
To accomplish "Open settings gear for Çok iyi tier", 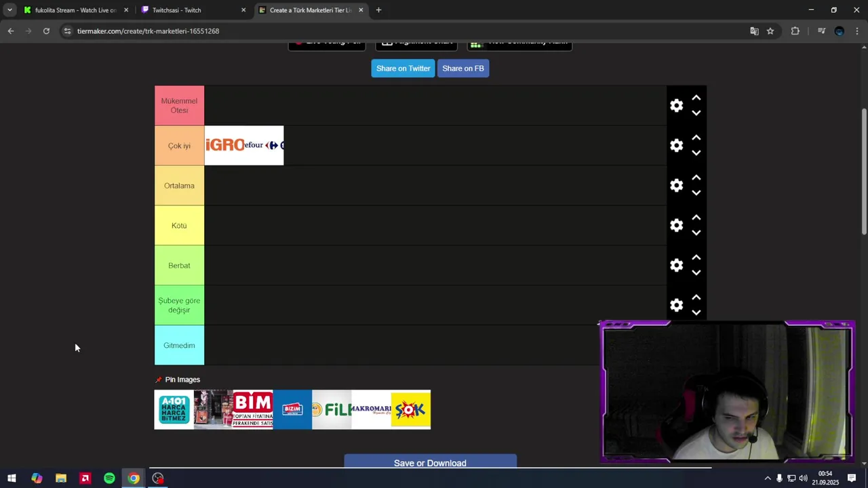I will tap(676, 146).
